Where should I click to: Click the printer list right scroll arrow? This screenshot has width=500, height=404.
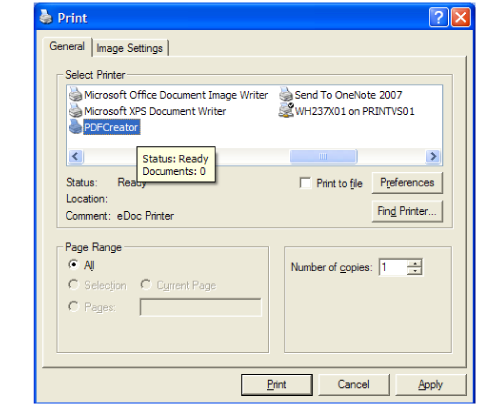pyautogui.click(x=433, y=156)
